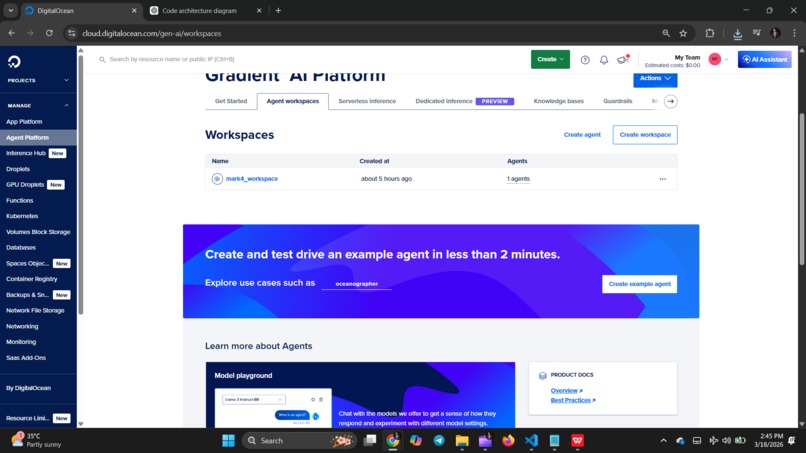The image size is (806, 453).
Task: Click the Create agent link
Action: (x=582, y=135)
